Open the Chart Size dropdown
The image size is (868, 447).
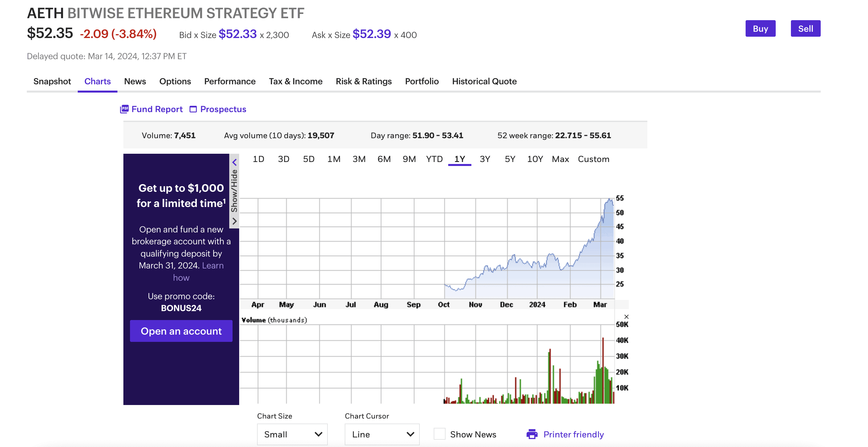(292, 434)
